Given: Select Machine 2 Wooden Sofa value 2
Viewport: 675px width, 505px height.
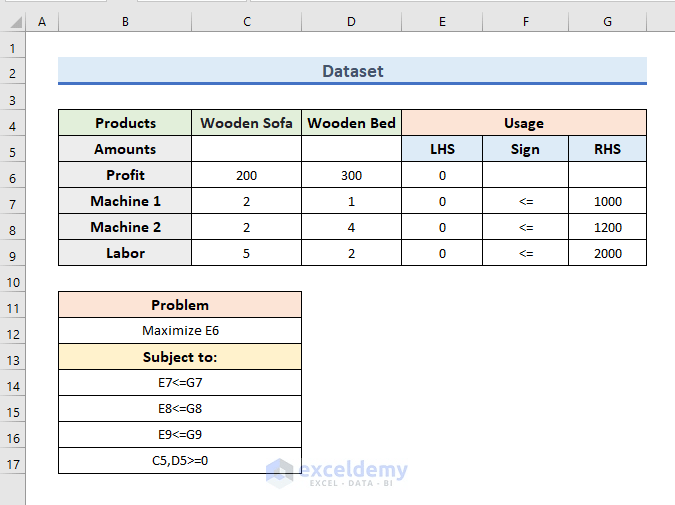Looking at the screenshot, I should [247, 227].
